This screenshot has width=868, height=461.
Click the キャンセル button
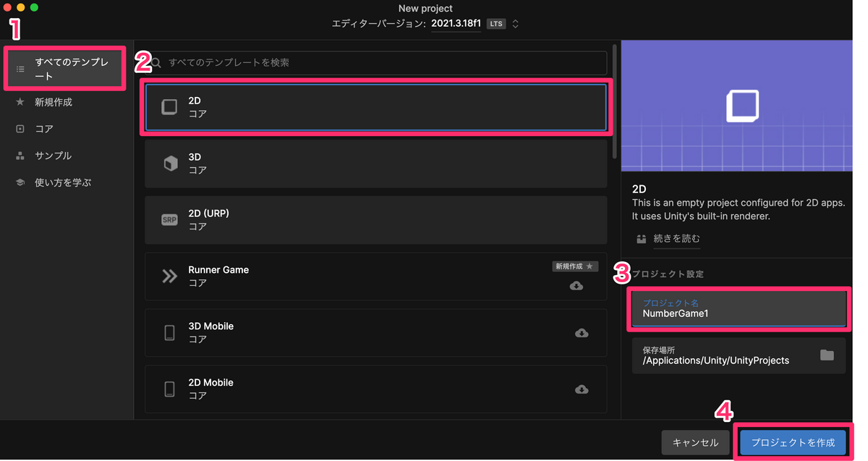[695, 442]
